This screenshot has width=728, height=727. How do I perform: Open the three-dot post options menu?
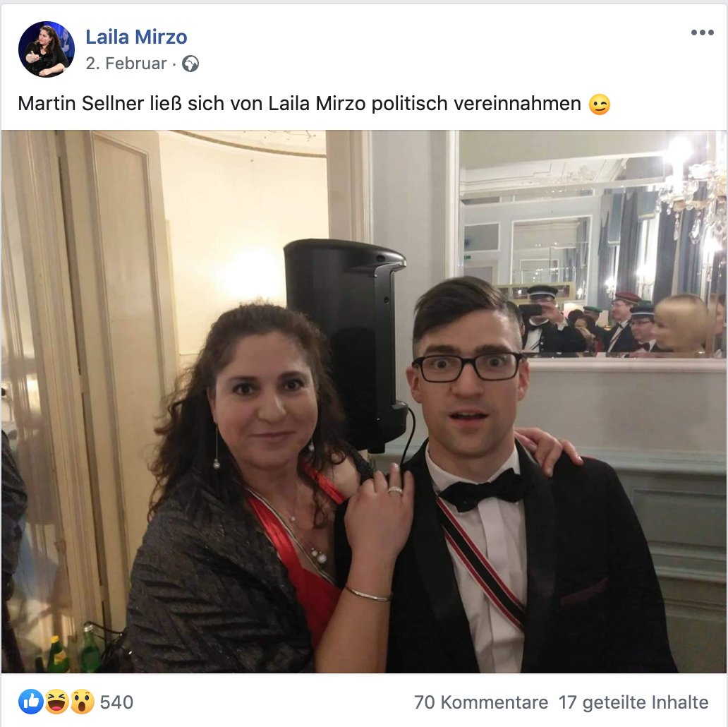[x=702, y=33]
